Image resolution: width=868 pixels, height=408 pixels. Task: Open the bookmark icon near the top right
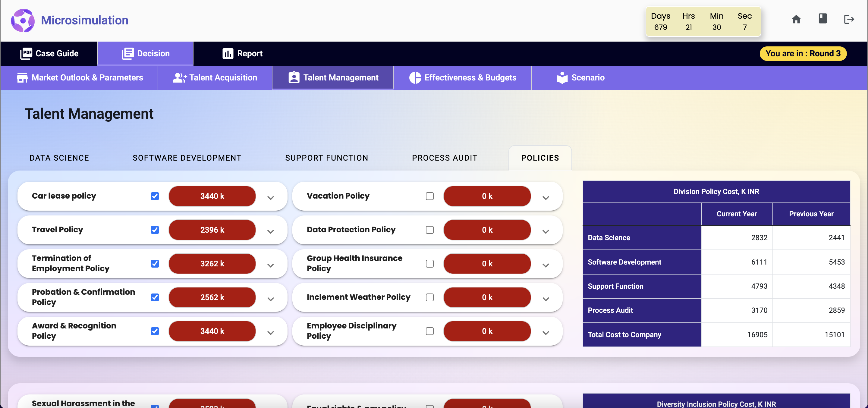(x=822, y=19)
